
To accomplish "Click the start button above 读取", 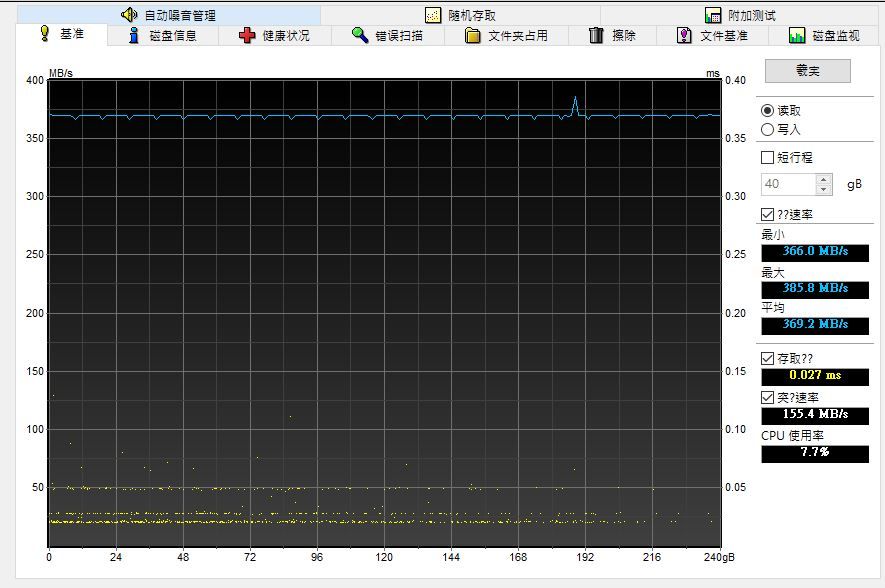I will point(808,71).
